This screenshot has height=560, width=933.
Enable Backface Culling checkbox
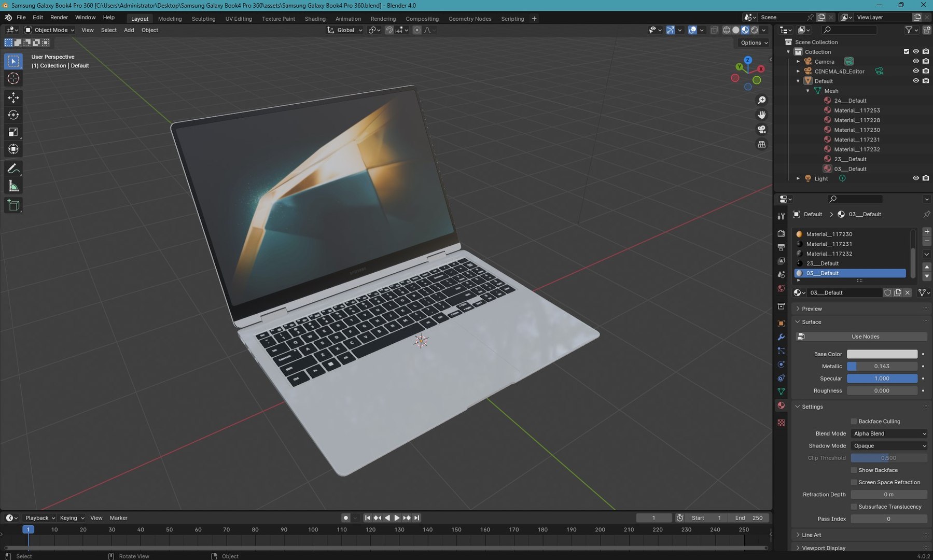[x=854, y=422]
